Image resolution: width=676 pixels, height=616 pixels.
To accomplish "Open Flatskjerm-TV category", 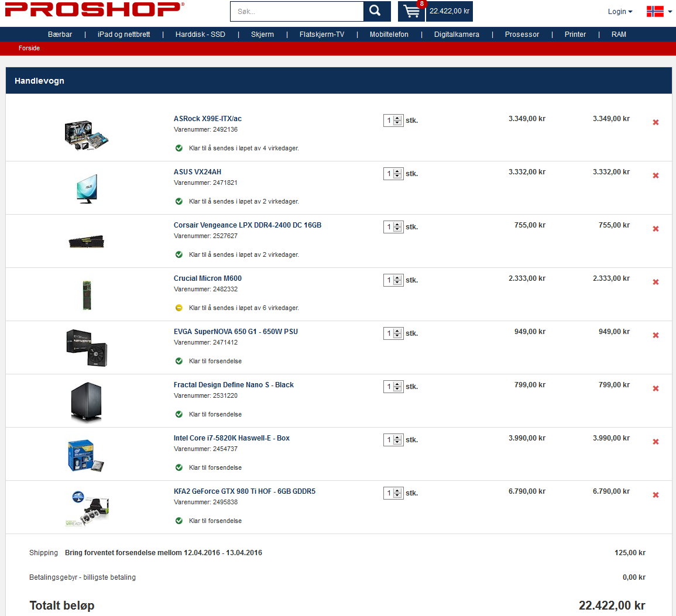I will click(x=322, y=34).
